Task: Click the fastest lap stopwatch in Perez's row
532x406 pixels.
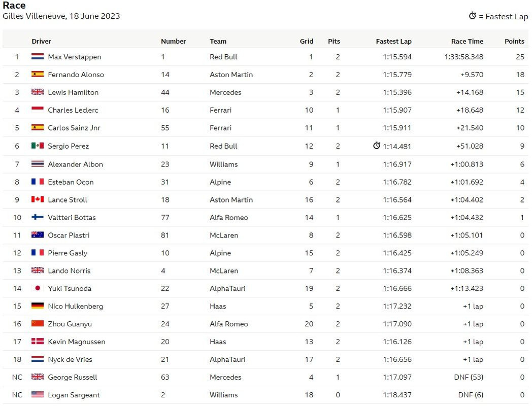Action: [x=377, y=146]
